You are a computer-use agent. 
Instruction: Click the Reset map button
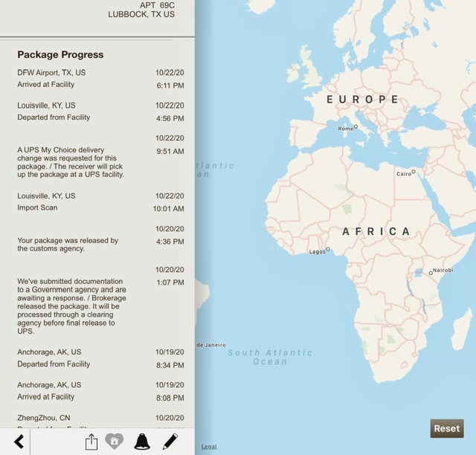447,428
